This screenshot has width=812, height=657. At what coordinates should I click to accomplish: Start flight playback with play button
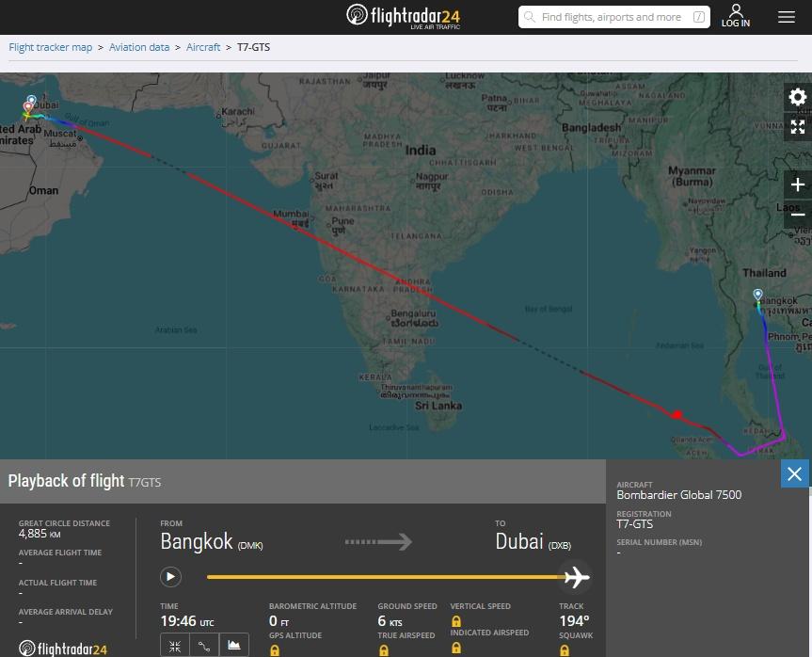170,577
